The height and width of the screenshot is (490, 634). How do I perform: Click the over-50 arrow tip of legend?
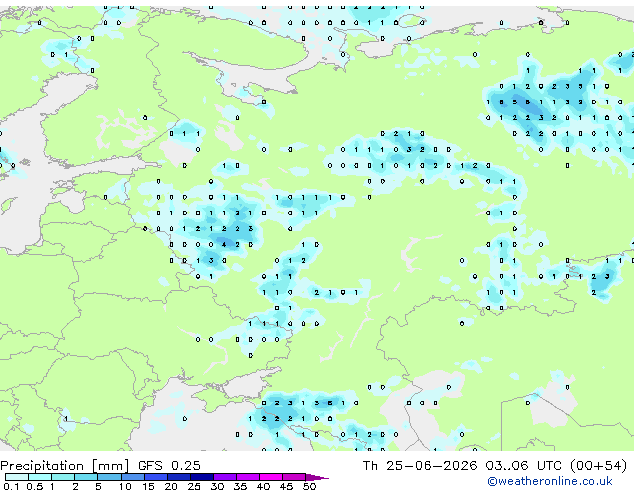click(317, 477)
